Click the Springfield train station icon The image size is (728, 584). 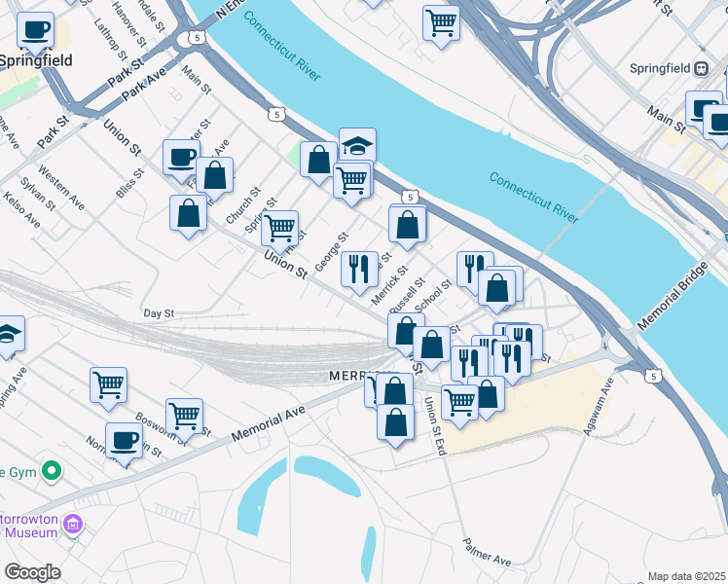(701, 69)
